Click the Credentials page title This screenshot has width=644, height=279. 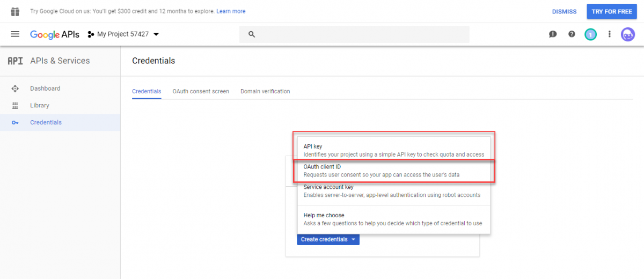point(153,61)
